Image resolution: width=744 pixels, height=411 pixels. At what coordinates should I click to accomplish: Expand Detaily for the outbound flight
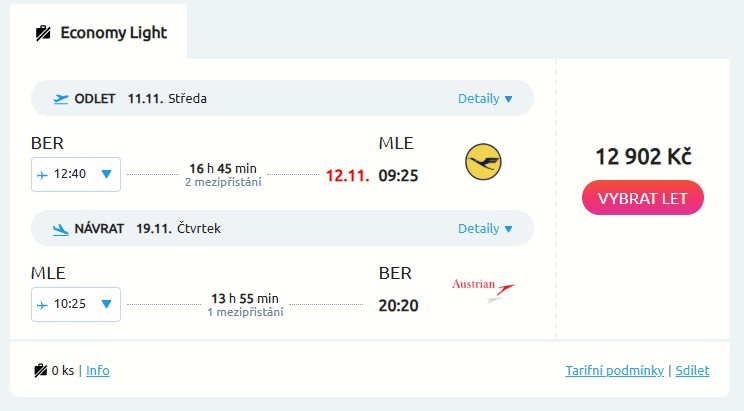click(485, 99)
